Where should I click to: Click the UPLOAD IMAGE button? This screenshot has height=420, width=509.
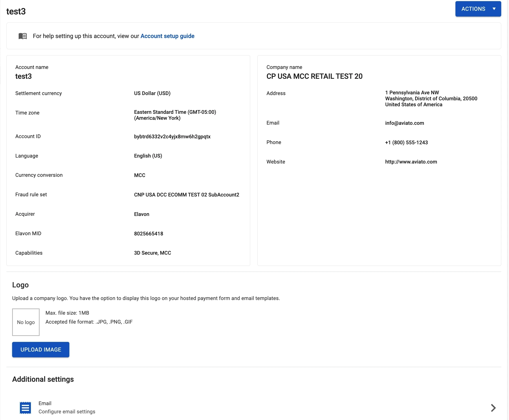[x=41, y=349]
